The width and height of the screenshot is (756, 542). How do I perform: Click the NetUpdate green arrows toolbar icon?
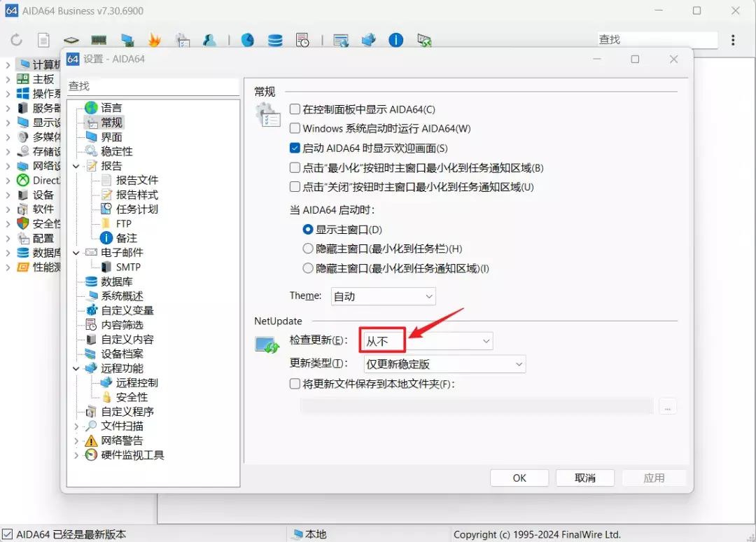(424, 39)
